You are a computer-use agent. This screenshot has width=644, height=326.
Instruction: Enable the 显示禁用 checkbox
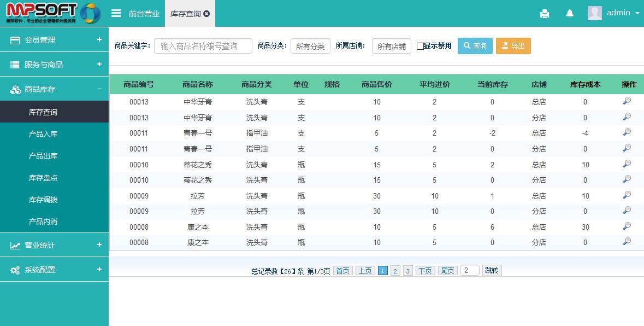(x=420, y=46)
